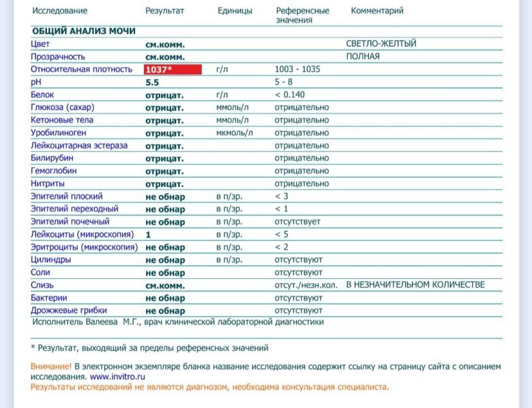Select the "ПОЛНАЯ" transparency comment

point(363,56)
